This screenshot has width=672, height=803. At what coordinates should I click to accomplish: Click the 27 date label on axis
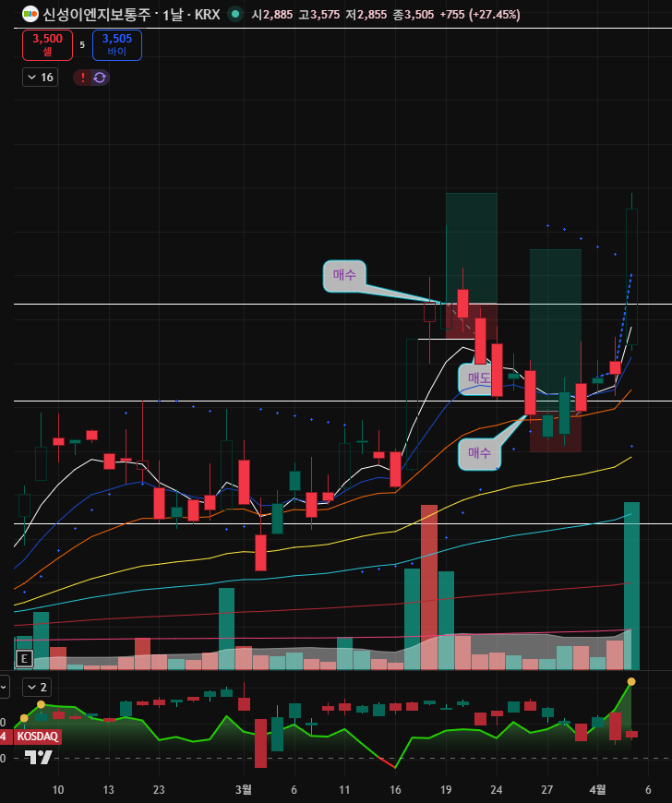547,789
